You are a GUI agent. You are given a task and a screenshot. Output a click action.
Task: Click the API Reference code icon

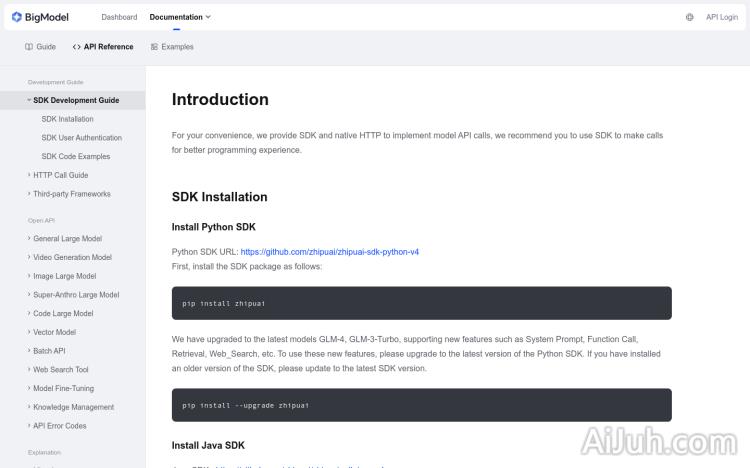tap(77, 47)
